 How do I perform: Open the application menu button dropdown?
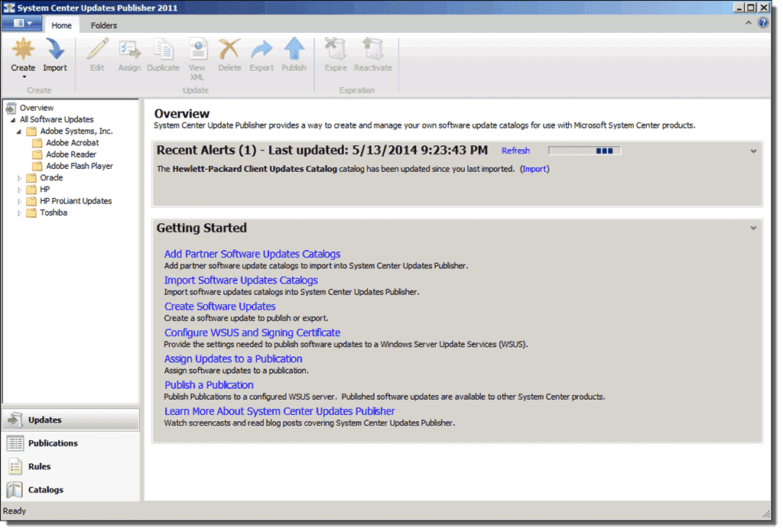point(22,24)
